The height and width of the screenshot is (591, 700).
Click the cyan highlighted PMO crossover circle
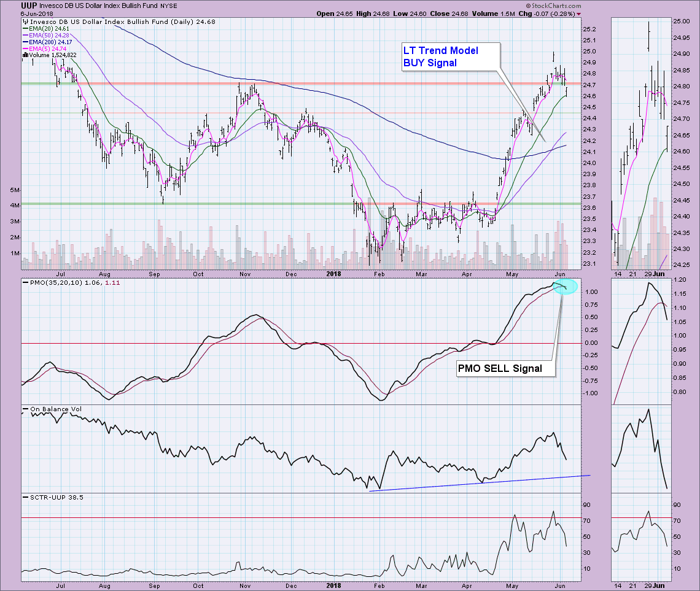tap(565, 287)
